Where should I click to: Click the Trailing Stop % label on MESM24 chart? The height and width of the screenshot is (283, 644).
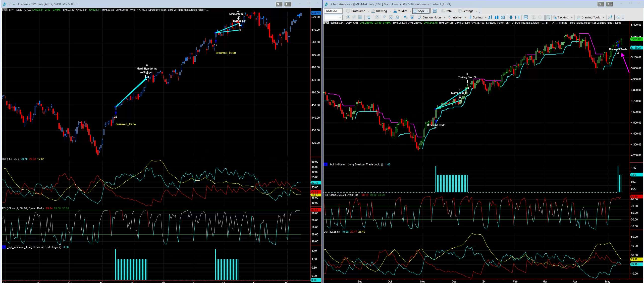point(467,77)
